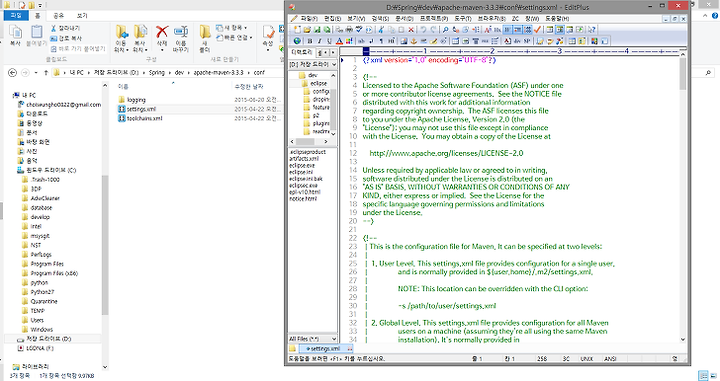Click Explorer up-folder arrow
The image size is (720, 381).
click(x=46, y=73)
